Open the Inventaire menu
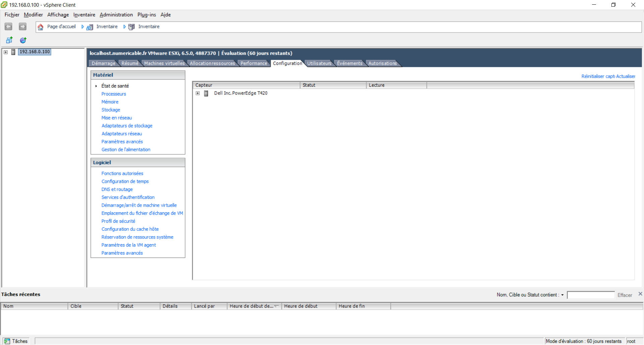This screenshot has width=644, height=345. 84,15
